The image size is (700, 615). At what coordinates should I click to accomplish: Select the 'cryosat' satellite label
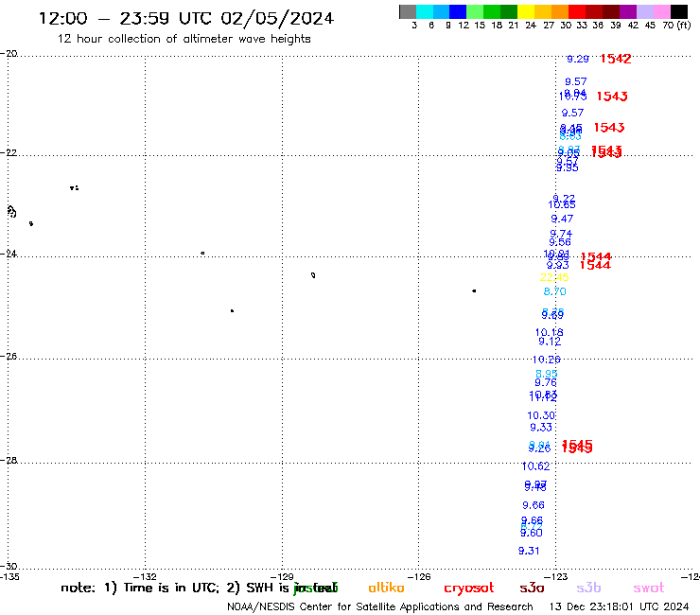pyautogui.click(x=469, y=588)
